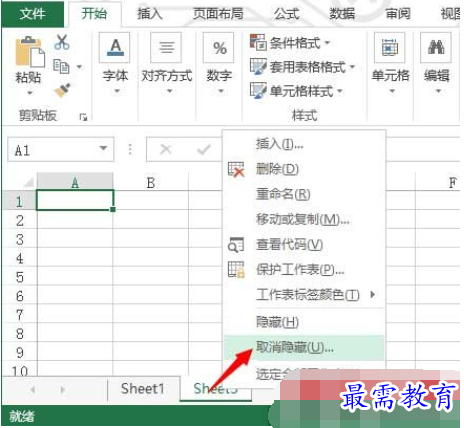Screen dimensions: 464x428
Task: Select row 3 header
Action: [x=19, y=239]
